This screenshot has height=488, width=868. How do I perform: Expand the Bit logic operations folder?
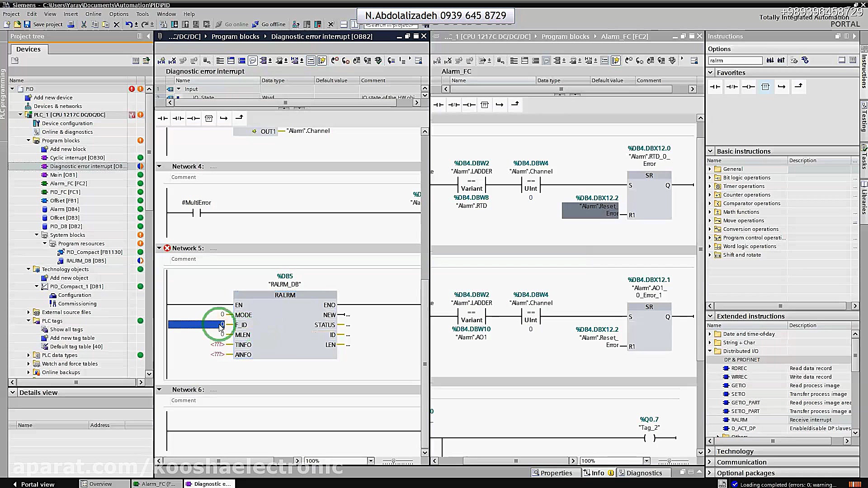coord(710,178)
